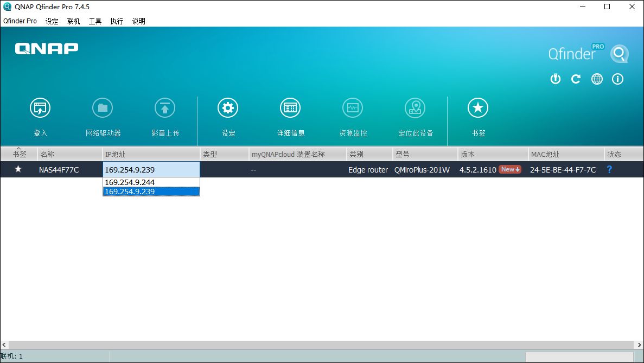Open the 网络驱动器 network drive tool
This screenshot has height=363, width=644.
tap(103, 108)
